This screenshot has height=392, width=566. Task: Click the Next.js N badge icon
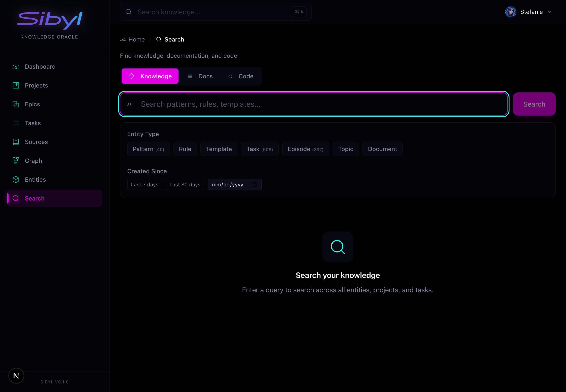[16, 376]
